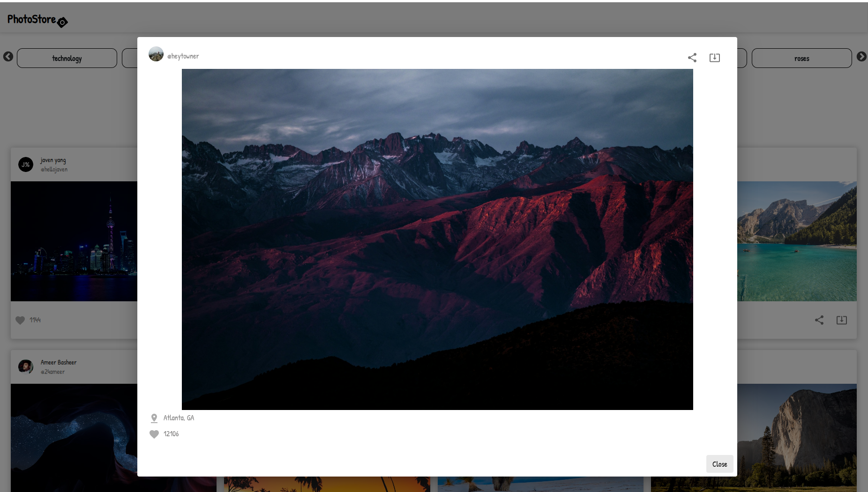Share the lake photo card on the right
This screenshot has height=492, width=868.
click(819, 320)
